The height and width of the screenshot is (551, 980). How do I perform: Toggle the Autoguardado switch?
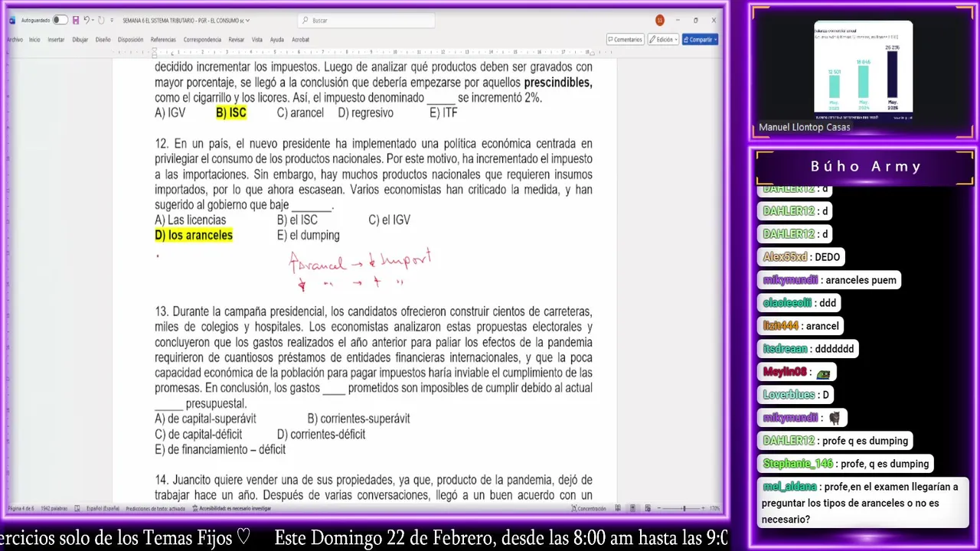(x=60, y=20)
